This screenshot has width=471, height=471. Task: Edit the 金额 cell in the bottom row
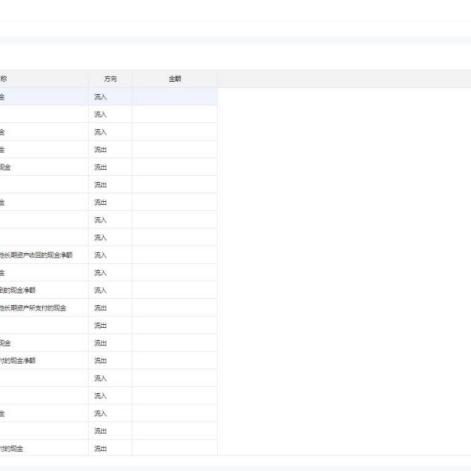click(175, 448)
